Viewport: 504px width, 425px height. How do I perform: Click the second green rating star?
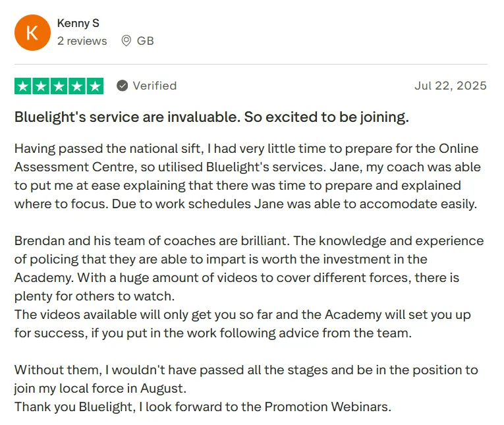click(41, 86)
